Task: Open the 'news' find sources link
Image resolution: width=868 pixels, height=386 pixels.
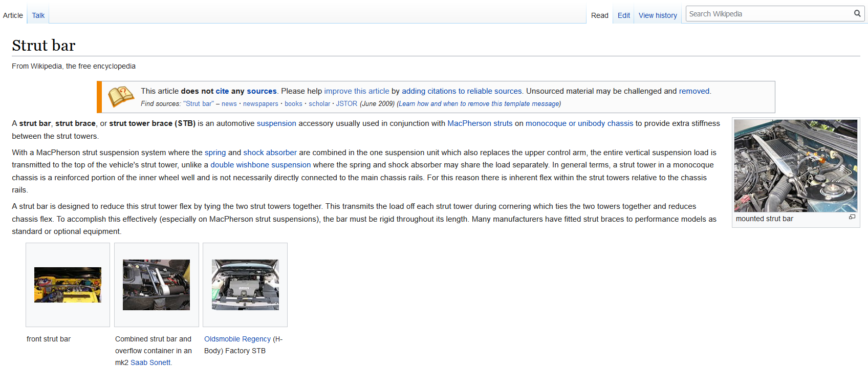Action: pos(229,104)
